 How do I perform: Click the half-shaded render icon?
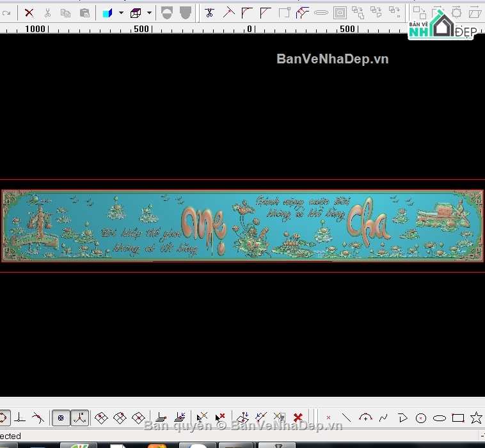pos(167,13)
